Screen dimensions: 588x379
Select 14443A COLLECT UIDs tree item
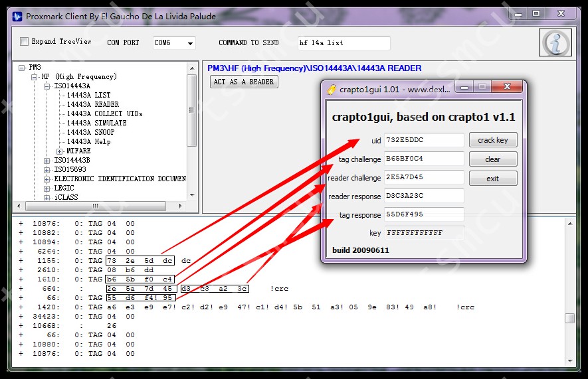pos(104,114)
